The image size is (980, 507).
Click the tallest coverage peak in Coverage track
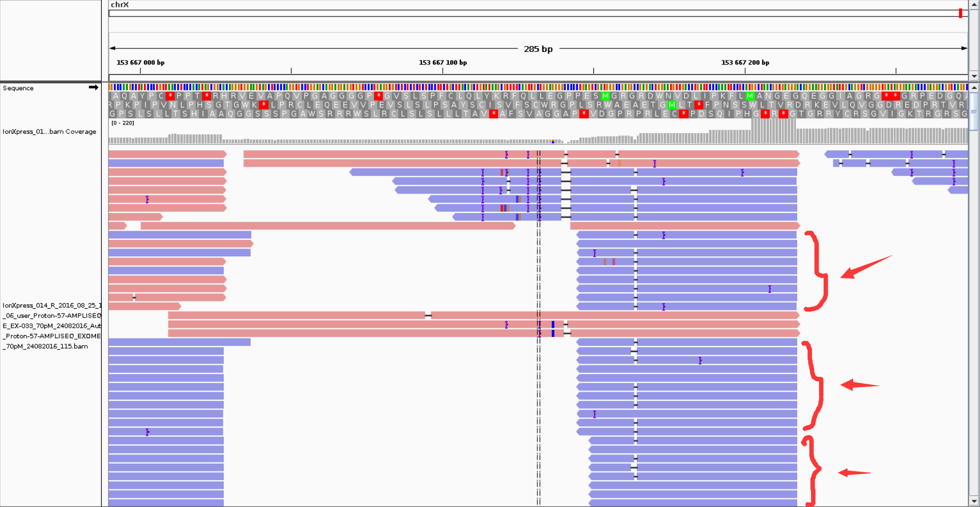point(774,131)
